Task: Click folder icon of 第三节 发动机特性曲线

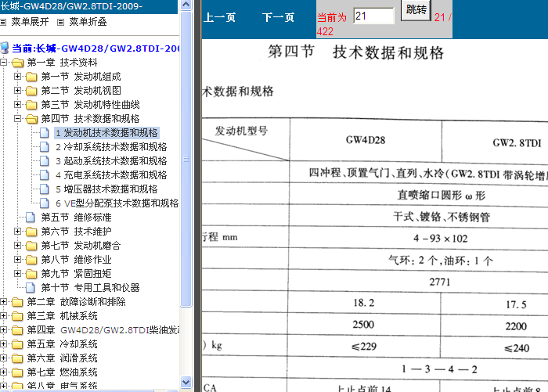Action: [31, 105]
